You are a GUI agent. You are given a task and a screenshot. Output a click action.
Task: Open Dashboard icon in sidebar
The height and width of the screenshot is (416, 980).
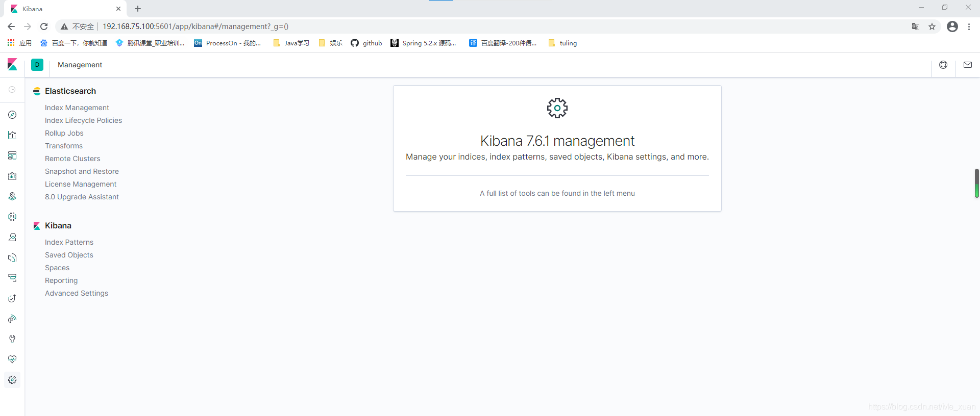(x=12, y=155)
